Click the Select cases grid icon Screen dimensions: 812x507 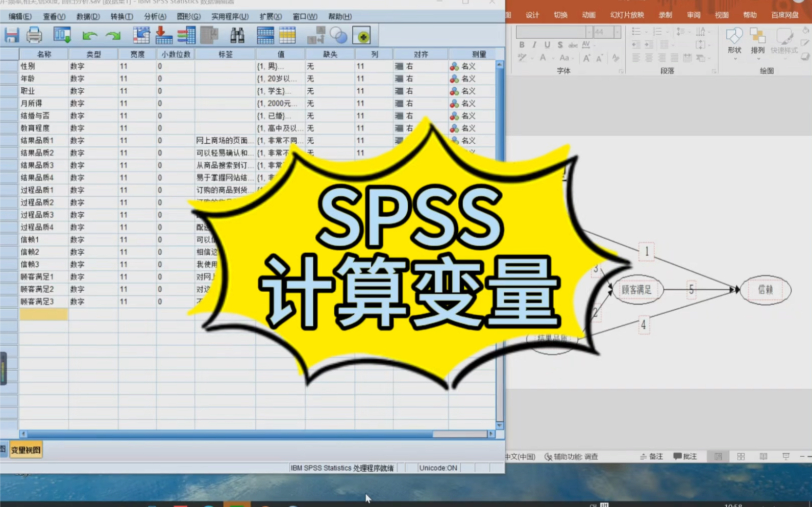287,35
